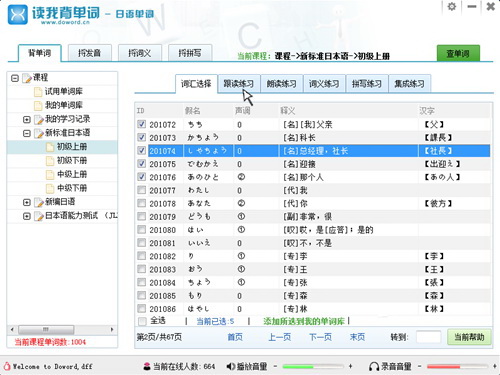This screenshot has width=500, height=375.
Task: Increase playback volume with plus sign
Action: tap(350, 366)
